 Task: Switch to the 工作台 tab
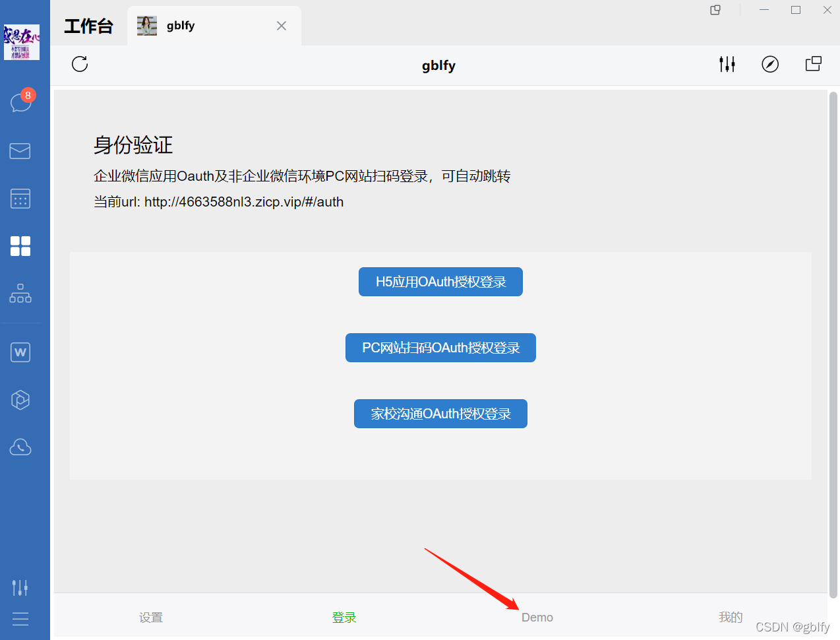click(x=88, y=26)
